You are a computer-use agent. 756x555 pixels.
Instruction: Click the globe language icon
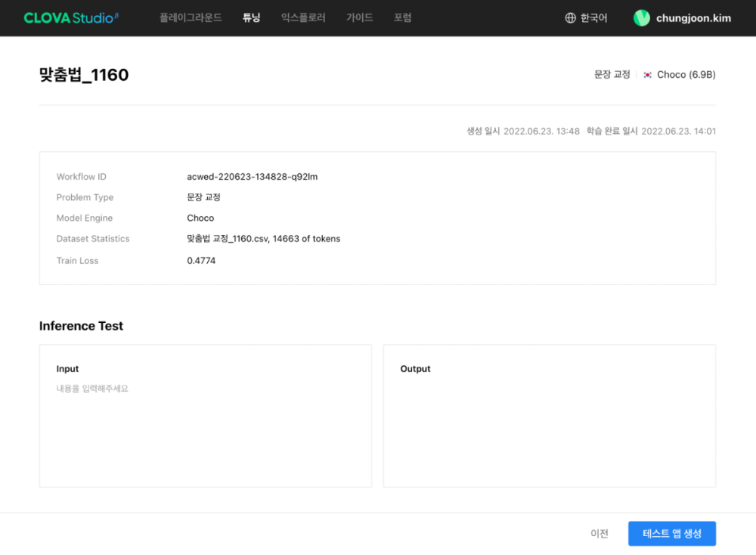click(571, 18)
